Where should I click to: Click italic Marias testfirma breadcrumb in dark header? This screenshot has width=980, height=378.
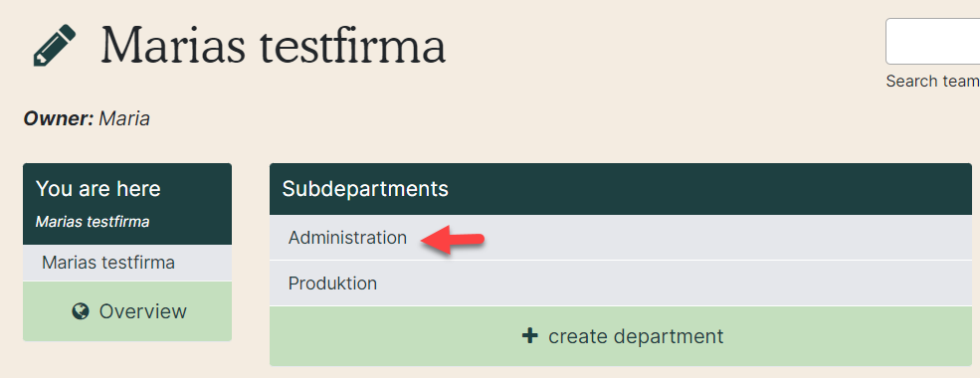(93, 222)
